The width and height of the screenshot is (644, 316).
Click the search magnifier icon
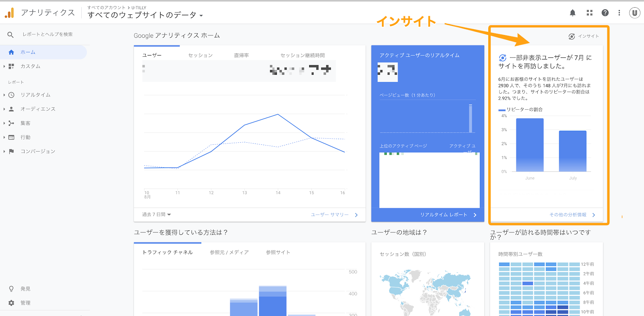pos(10,35)
